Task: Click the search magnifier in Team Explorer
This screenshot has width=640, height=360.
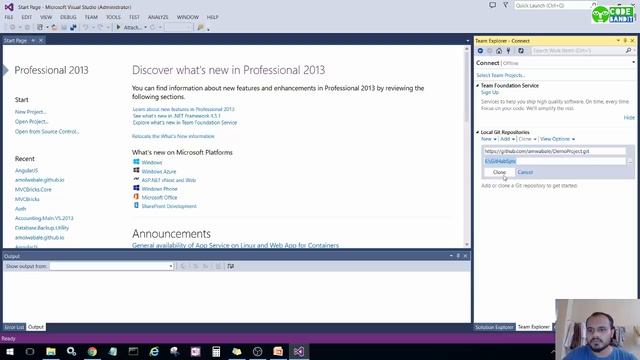Action: click(x=628, y=51)
